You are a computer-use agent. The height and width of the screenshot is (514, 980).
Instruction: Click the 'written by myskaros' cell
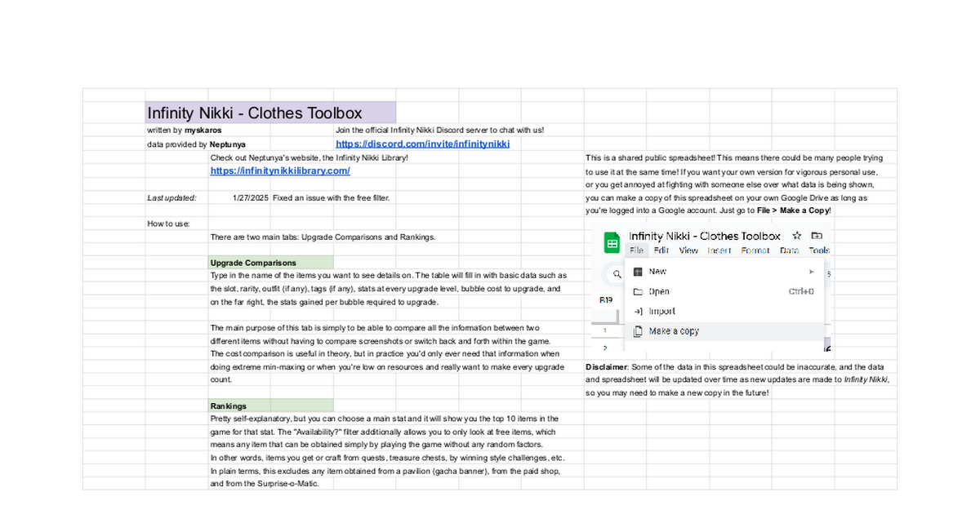pyautogui.click(x=184, y=130)
